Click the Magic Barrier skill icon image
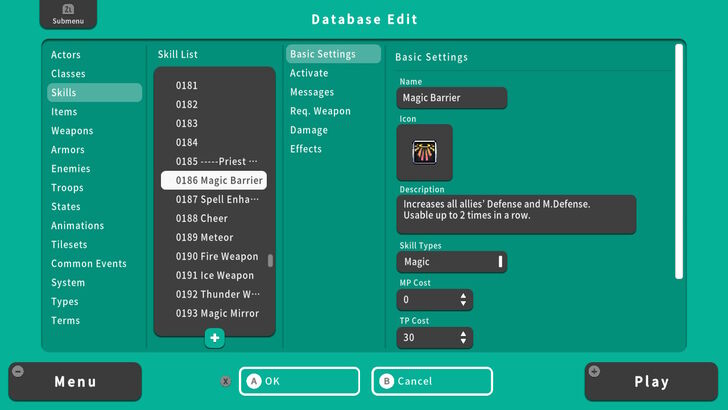This screenshot has width=728, height=410. (x=424, y=153)
